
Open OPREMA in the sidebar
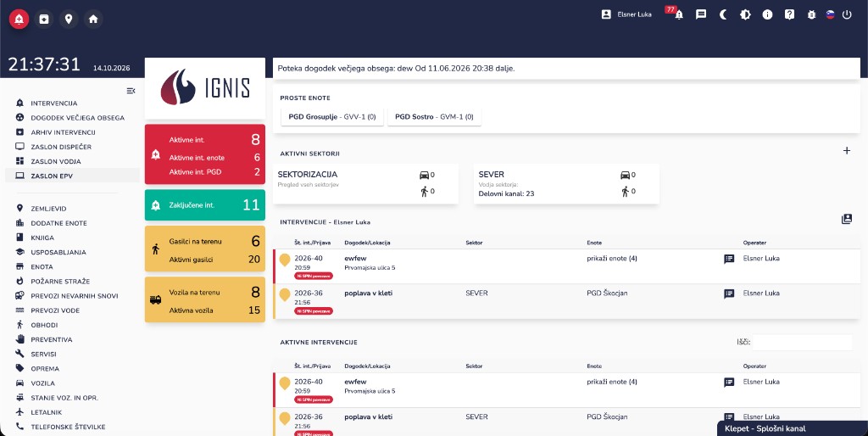click(x=72, y=368)
